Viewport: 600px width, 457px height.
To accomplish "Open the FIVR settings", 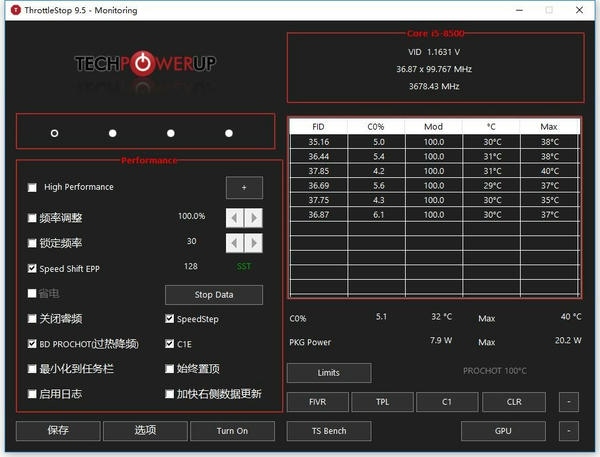I will [x=318, y=402].
